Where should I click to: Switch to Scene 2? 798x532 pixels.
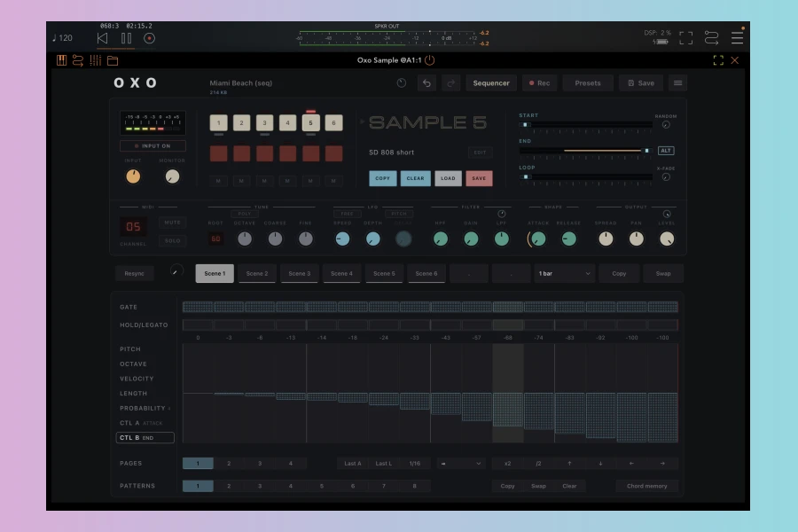click(257, 273)
